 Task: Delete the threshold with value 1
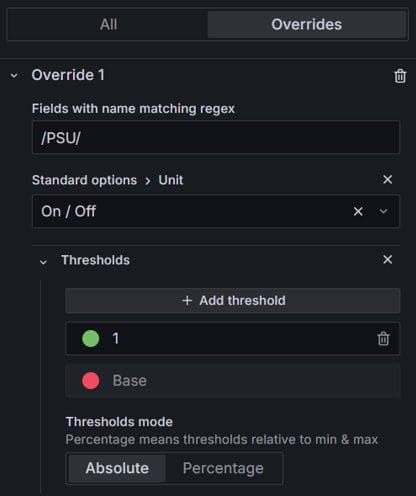pyautogui.click(x=383, y=339)
